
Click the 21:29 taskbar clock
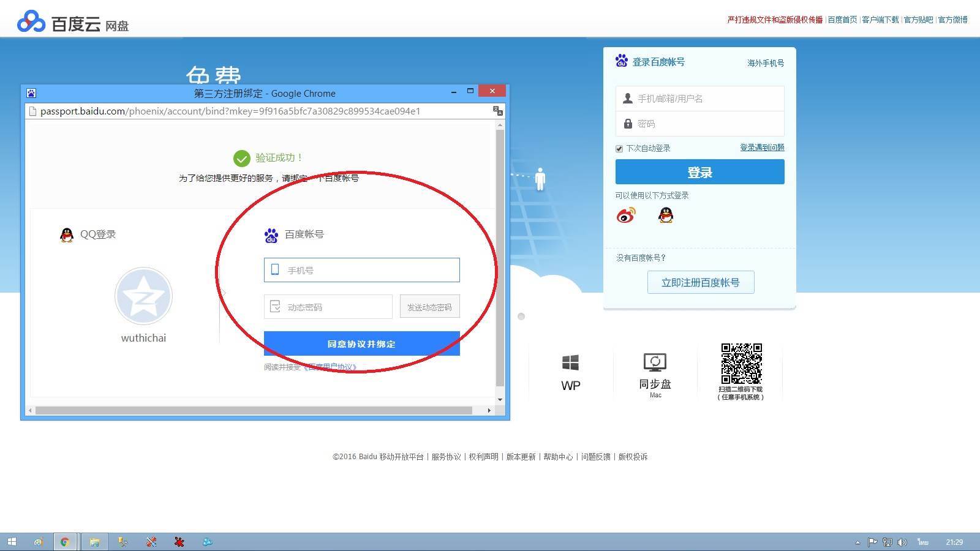pyautogui.click(x=954, y=542)
